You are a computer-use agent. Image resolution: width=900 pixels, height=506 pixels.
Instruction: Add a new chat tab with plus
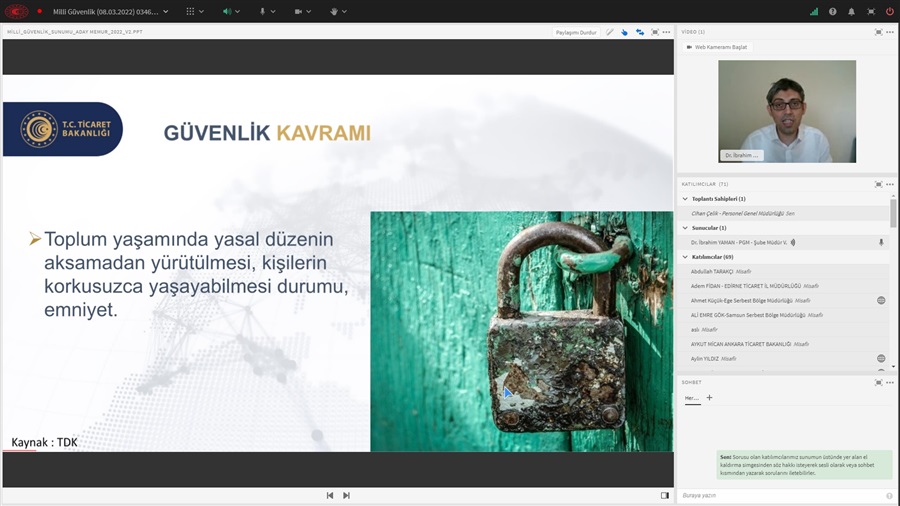[x=710, y=398]
